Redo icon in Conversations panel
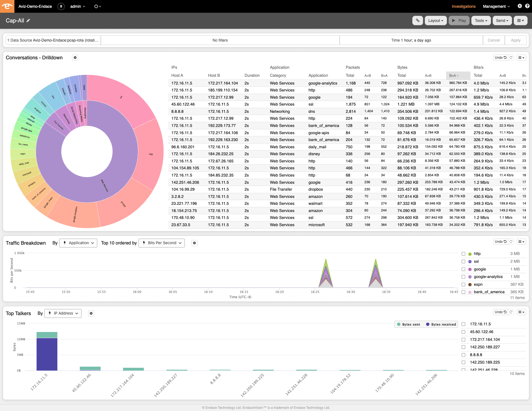532x411 pixels. coord(511,58)
